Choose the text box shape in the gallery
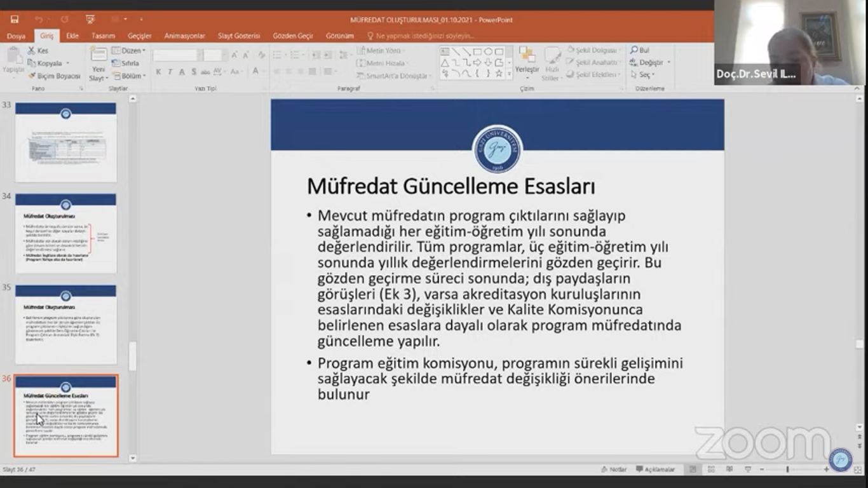Viewport: 868px width, 488px height. pyautogui.click(x=445, y=51)
